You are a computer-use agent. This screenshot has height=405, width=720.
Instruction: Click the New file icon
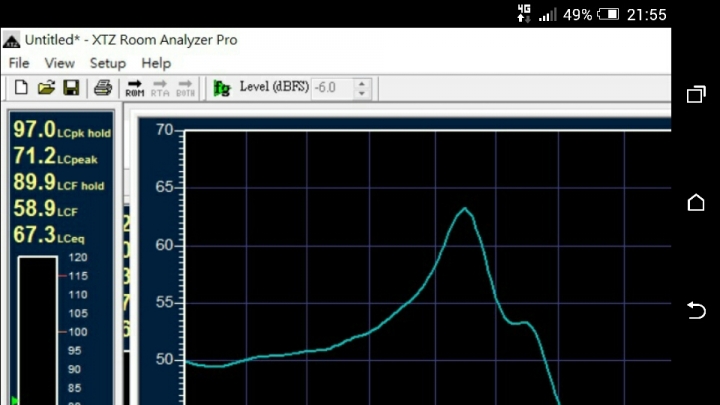coord(21,87)
